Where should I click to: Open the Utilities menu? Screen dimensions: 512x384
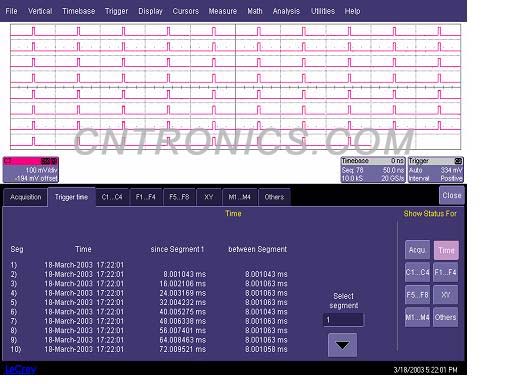click(x=323, y=11)
